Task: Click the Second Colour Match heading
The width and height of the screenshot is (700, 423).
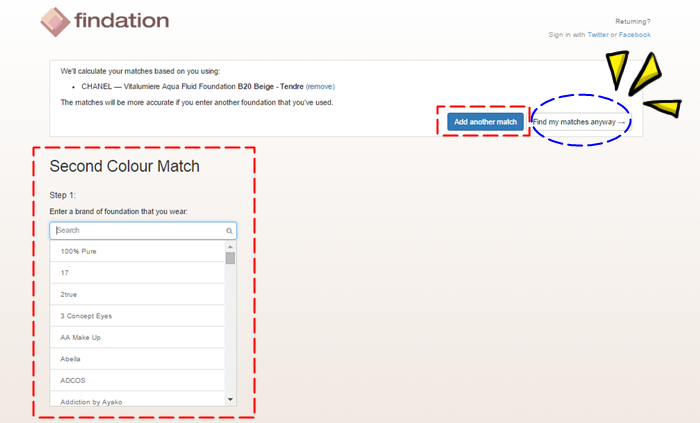Action: [x=125, y=166]
